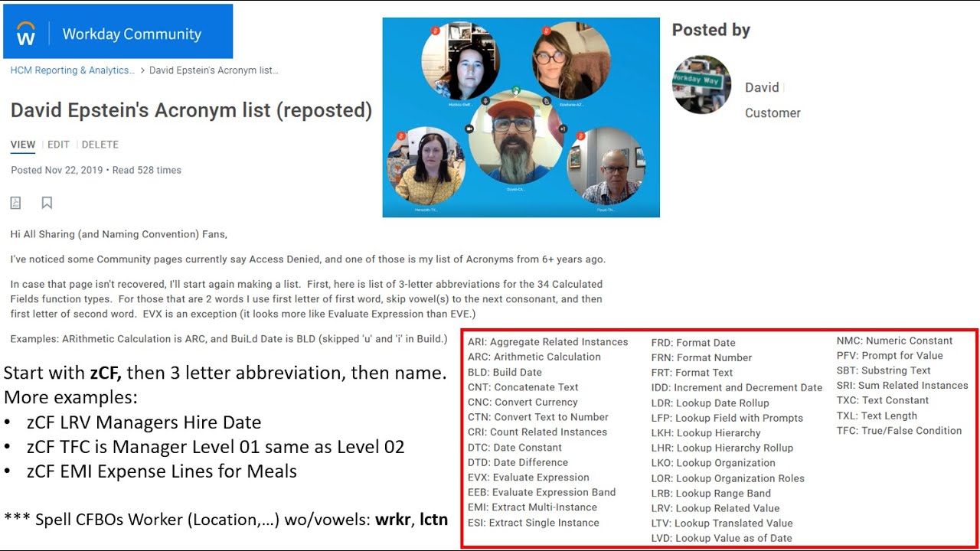Click the center participant with orange cap
The image size is (980, 551).
pos(516,138)
